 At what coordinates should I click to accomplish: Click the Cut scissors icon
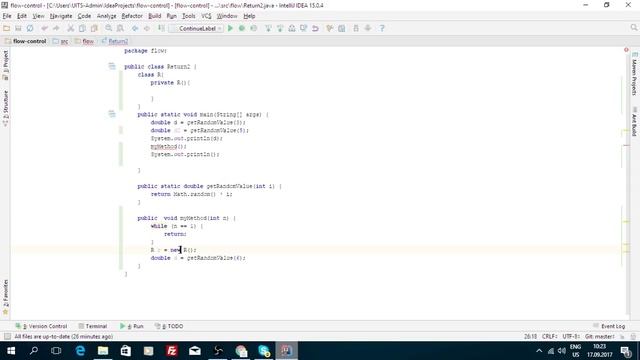click(71, 28)
